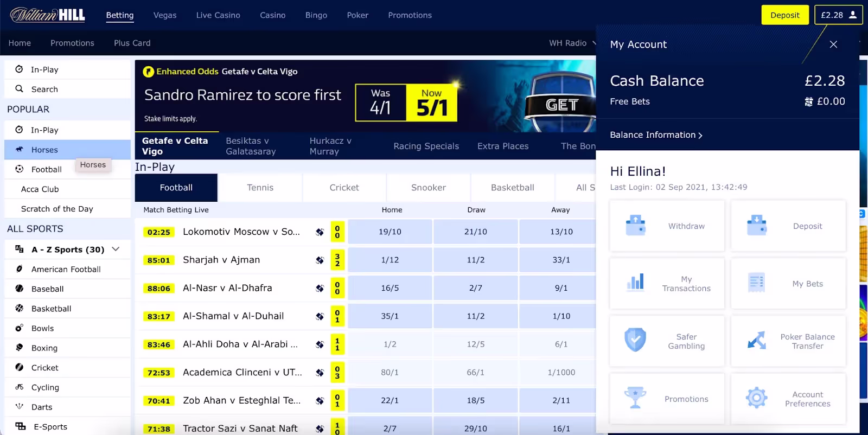Select Horses in the popular sidebar
The image size is (868, 435).
44,150
